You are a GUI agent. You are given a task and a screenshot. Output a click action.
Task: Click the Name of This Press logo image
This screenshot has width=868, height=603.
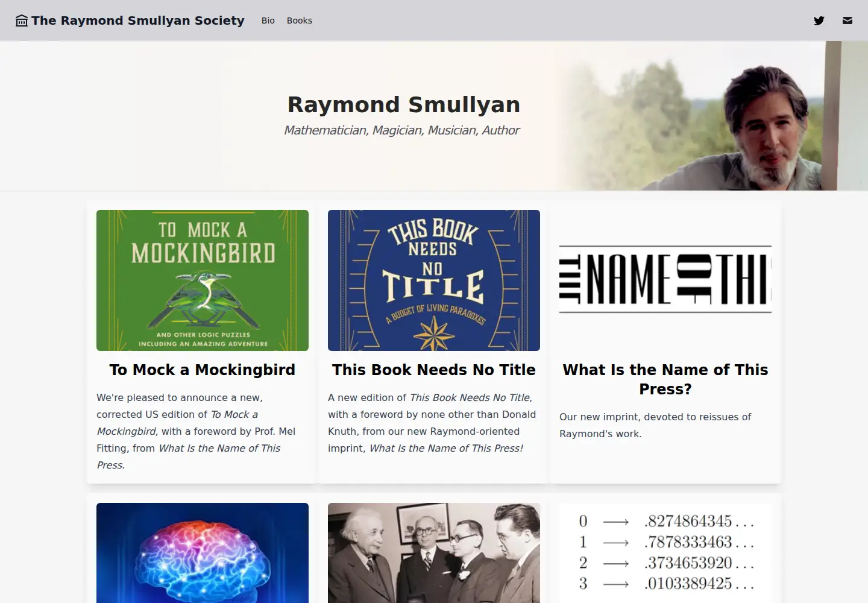point(665,279)
